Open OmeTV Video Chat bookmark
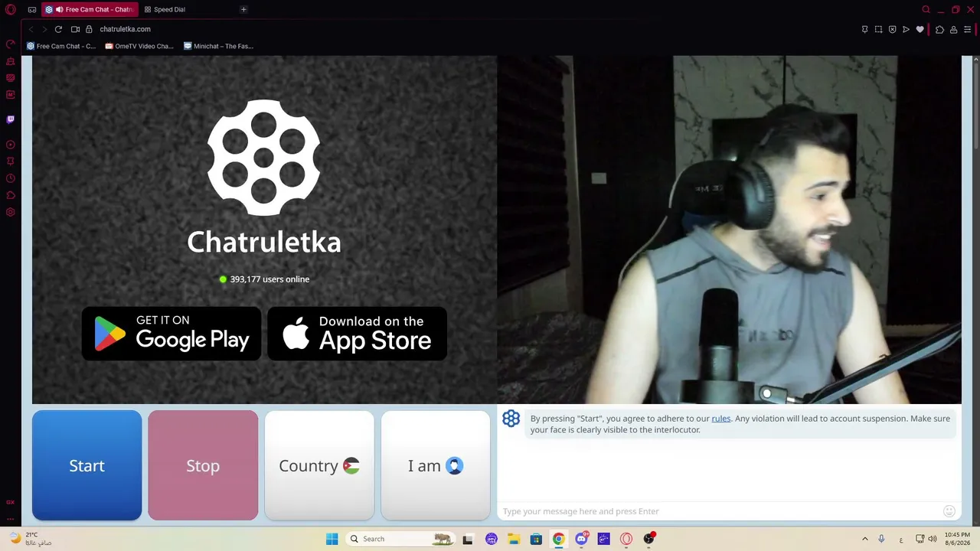 (x=139, y=46)
